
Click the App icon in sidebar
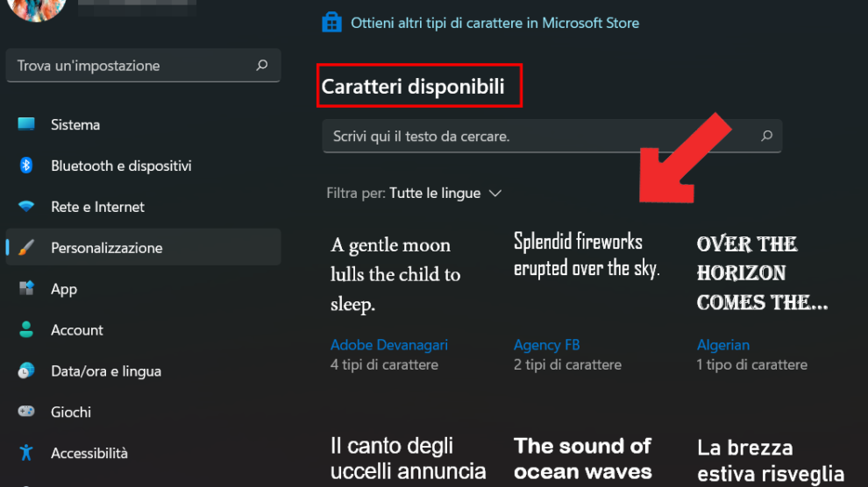[26, 289]
